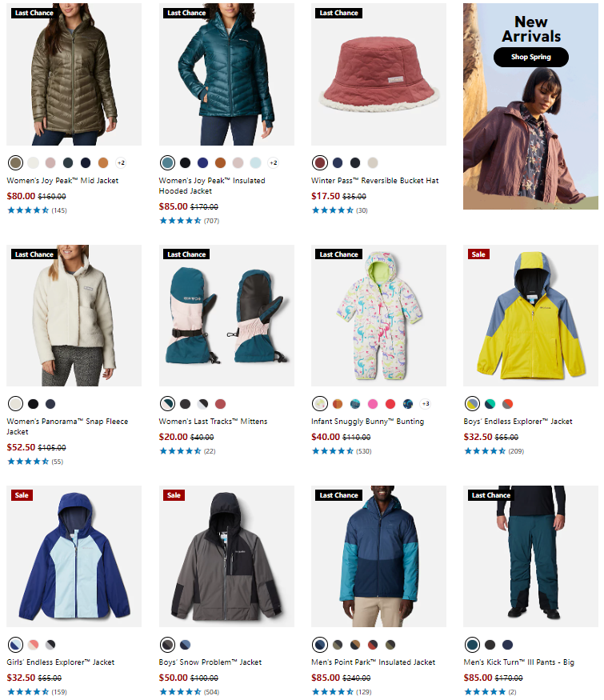
Task: Pick blue swatch for Boys' Snow Problem Jacket
Action: coord(186,645)
